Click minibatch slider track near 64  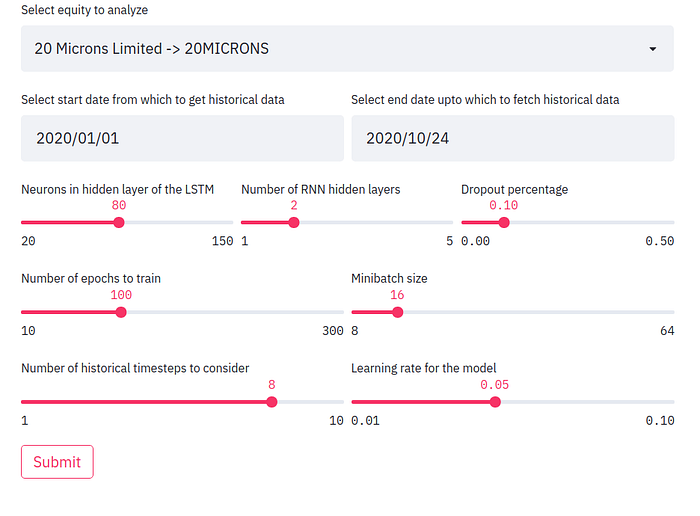click(671, 312)
